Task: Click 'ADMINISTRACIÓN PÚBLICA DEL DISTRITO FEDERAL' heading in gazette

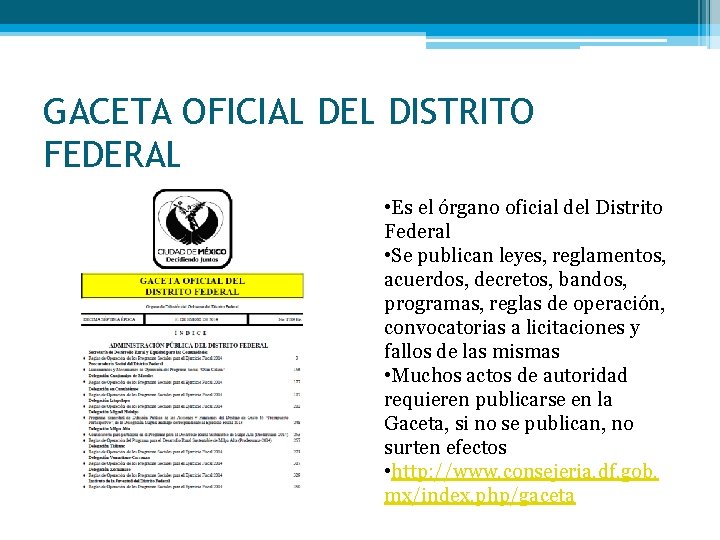Action: click(188, 345)
